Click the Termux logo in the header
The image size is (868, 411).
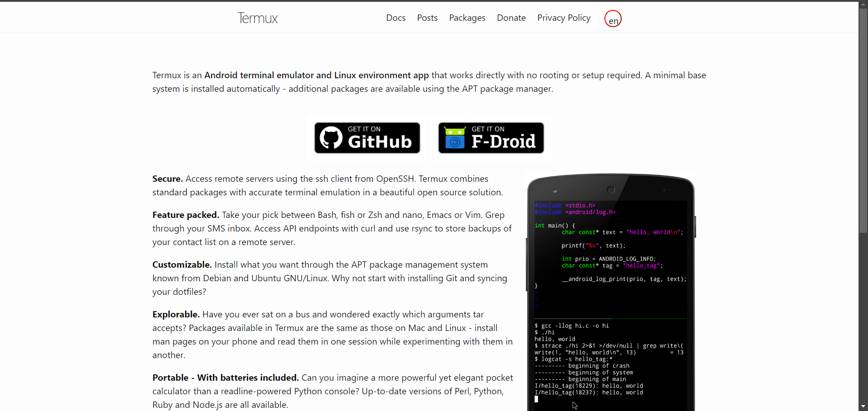257,18
